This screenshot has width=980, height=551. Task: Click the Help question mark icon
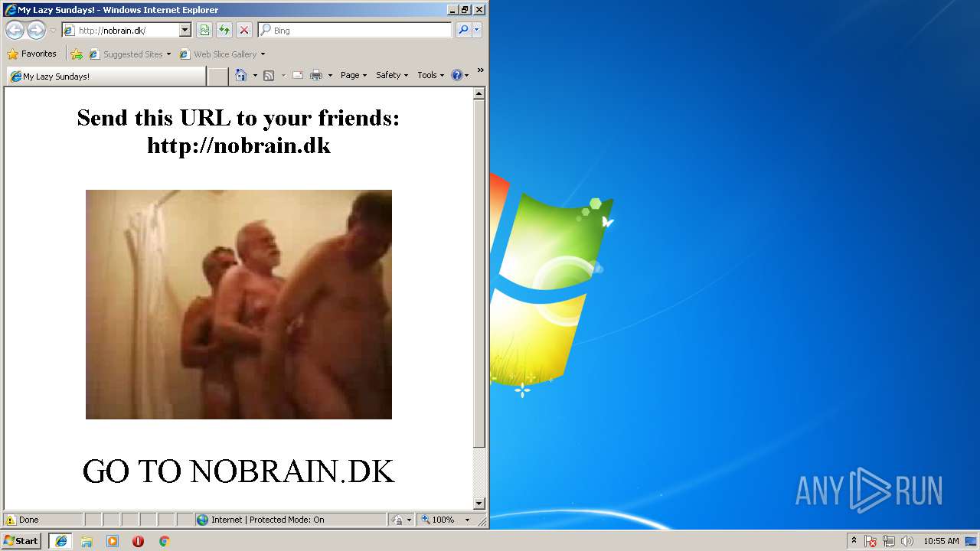[457, 75]
